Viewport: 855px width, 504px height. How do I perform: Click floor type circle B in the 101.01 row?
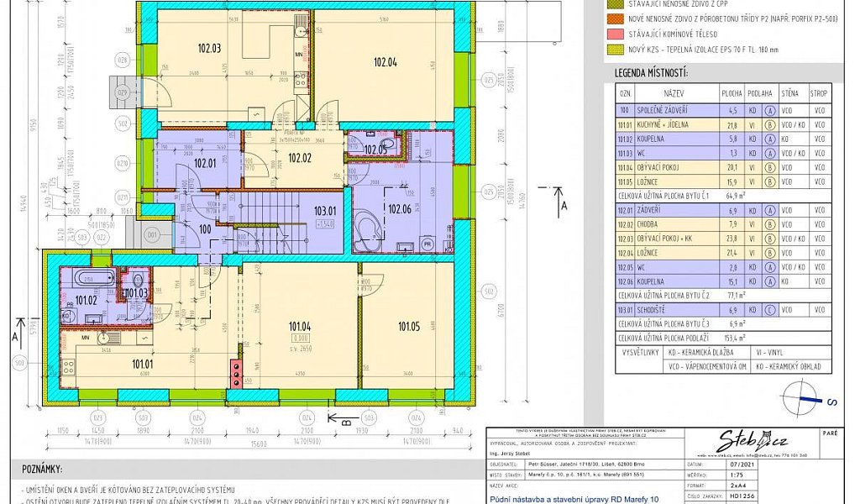pyautogui.click(x=769, y=124)
